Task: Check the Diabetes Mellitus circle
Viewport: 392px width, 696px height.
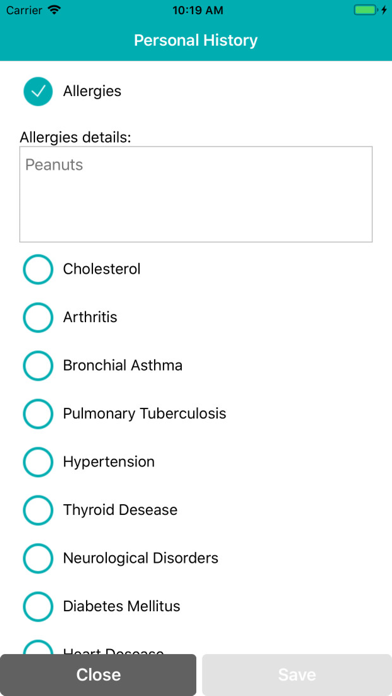Action: 38,606
